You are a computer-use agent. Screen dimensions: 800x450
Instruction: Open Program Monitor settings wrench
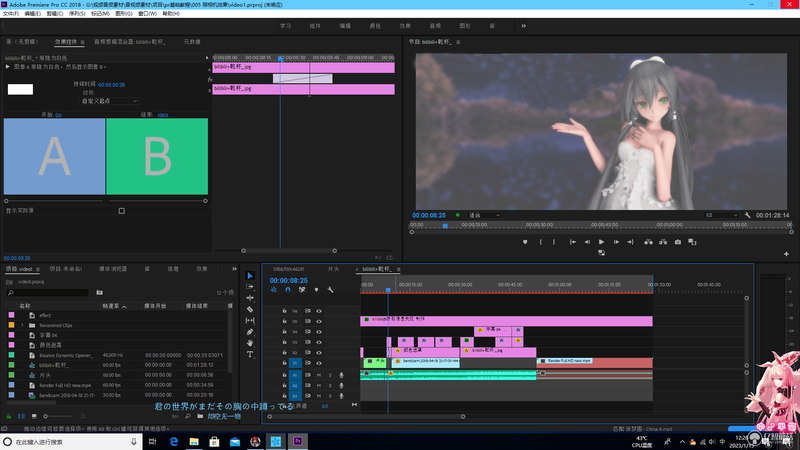(747, 215)
